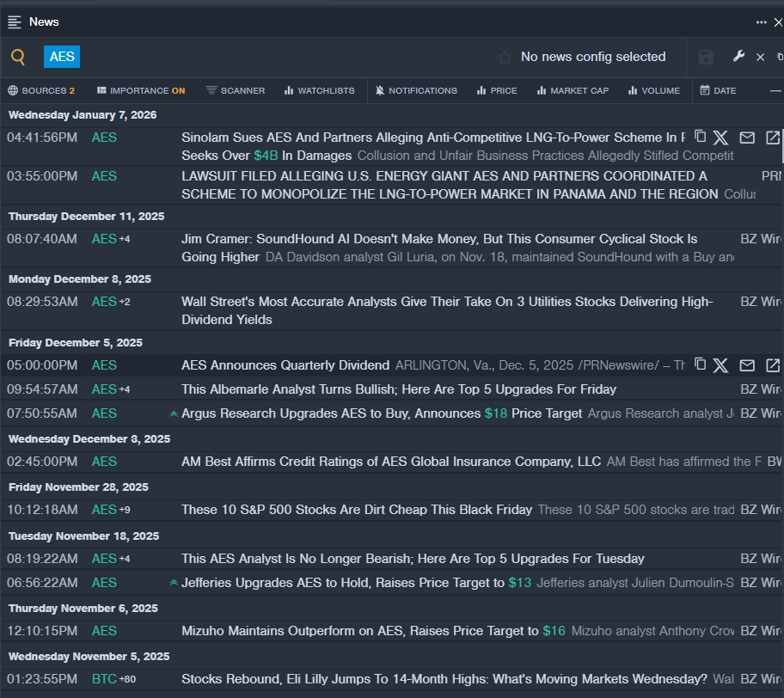The image size is (784, 698).
Task: Share the Sinolam story on X
Action: click(x=720, y=138)
